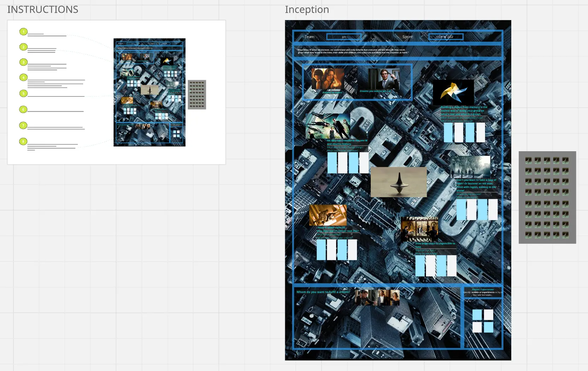Image resolution: width=588 pixels, height=371 pixels.
Task: Click the gold-blue pinwheel image
Action: 453,92
